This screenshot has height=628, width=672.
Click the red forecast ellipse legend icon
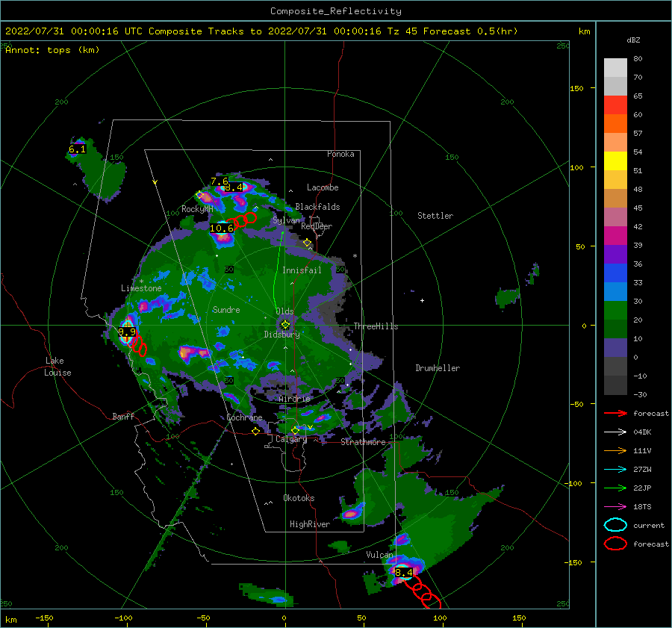(615, 544)
